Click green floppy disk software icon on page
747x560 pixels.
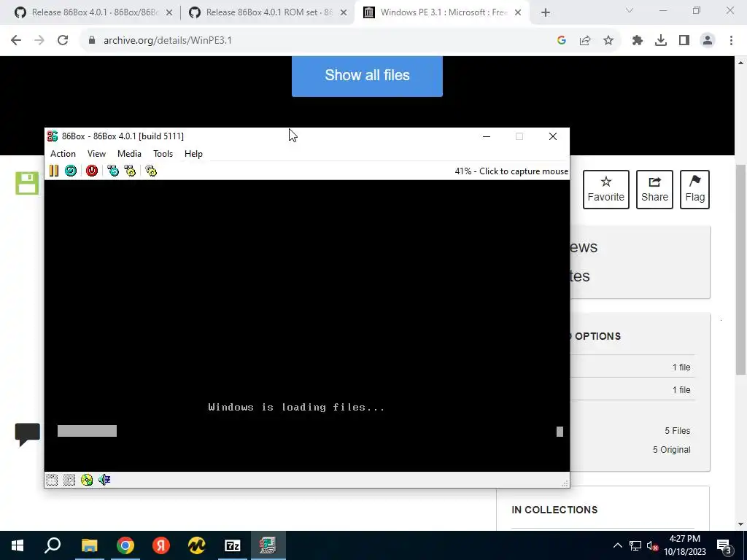click(27, 183)
